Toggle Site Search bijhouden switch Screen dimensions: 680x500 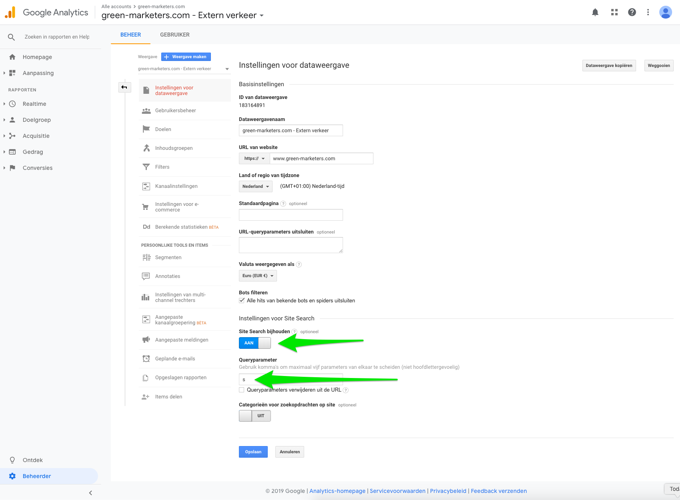click(254, 343)
